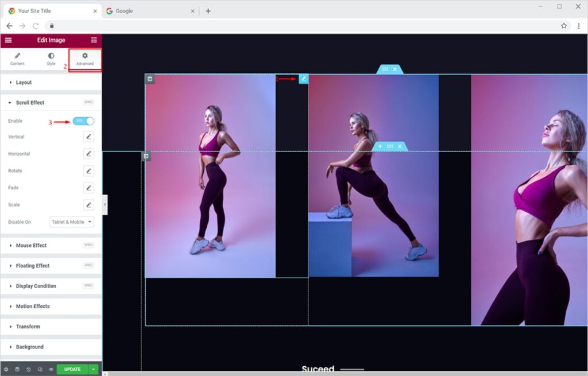Expand the Floating Effect section
This screenshot has width=588, height=376.
(32, 266)
